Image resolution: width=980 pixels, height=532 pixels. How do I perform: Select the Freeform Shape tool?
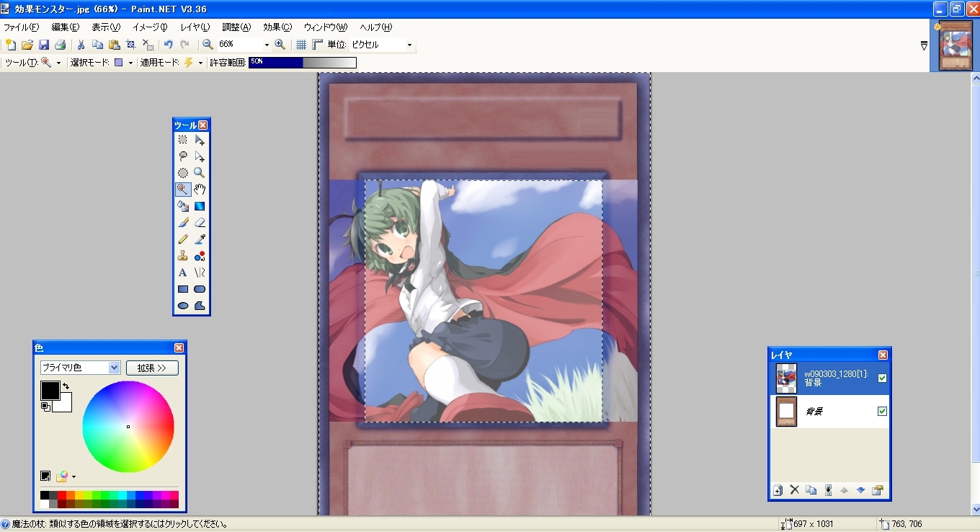200,306
